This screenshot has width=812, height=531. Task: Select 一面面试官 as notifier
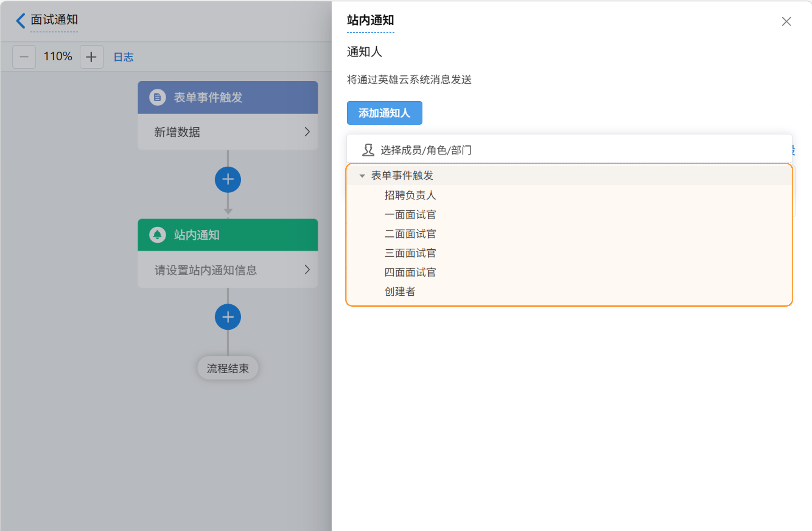click(x=410, y=215)
